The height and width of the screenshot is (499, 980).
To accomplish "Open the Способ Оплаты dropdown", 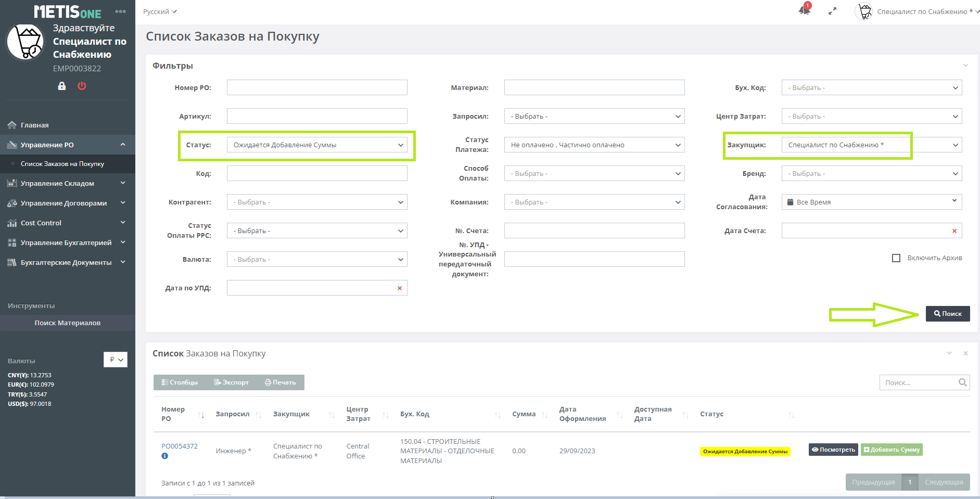I will [594, 173].
